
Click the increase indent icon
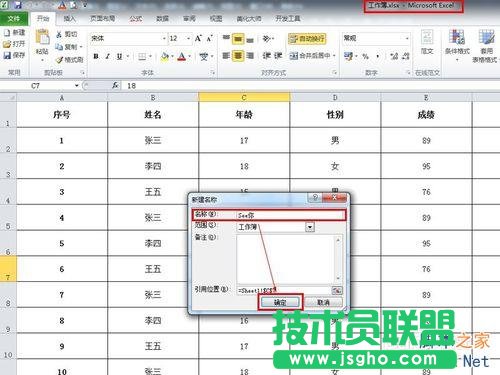click(278, 56)
